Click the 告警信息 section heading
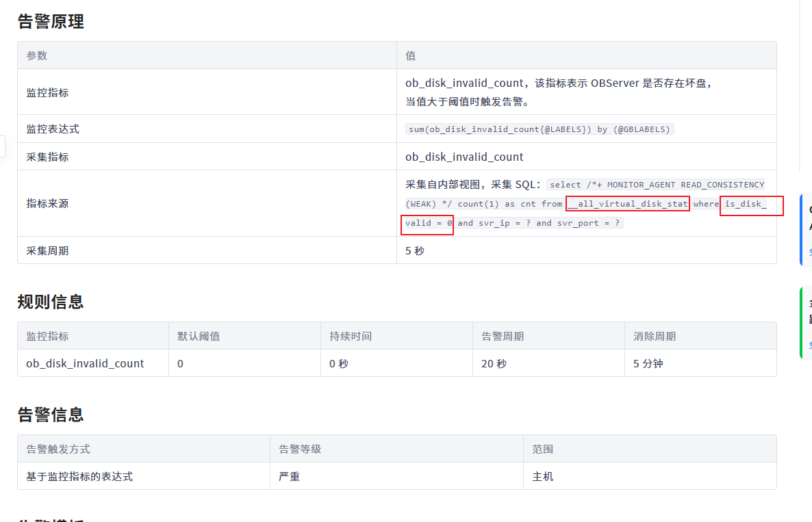812x522 pixels. (51, 415)
